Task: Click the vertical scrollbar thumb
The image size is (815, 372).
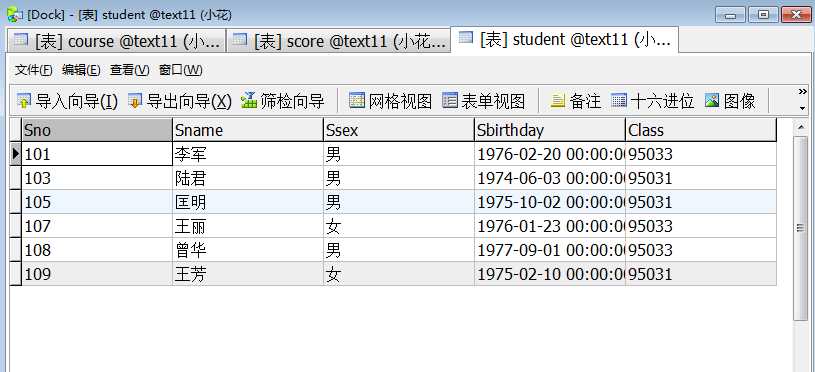Action: [x=800, y=228]
